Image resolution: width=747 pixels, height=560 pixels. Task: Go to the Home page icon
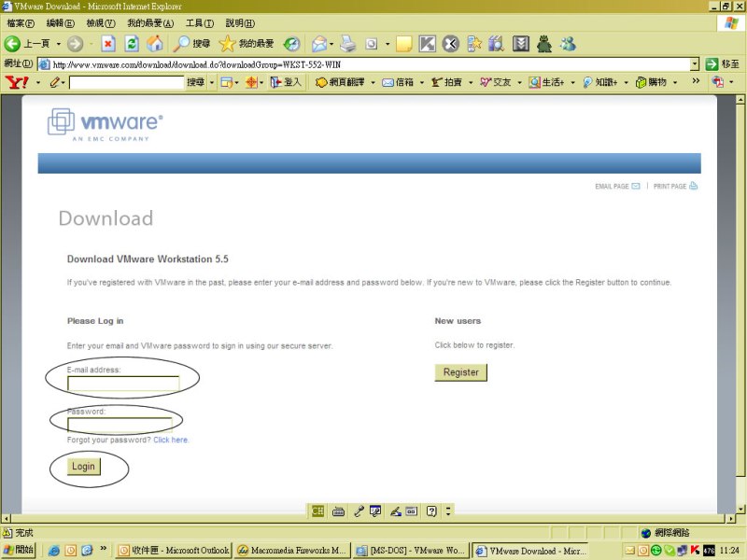[155, 44]
